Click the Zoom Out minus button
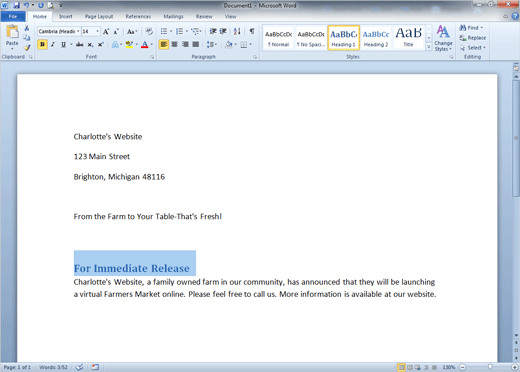This screenshot has width=520, height=372. point(462,367)
